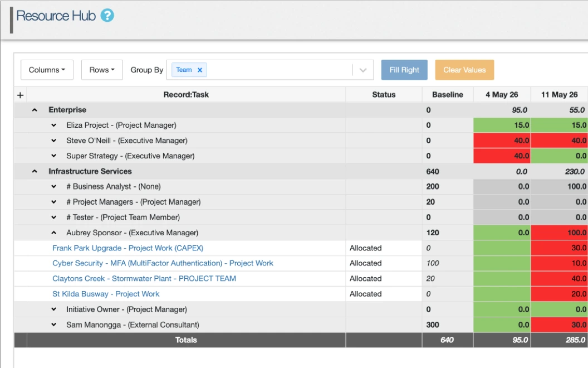Select Super Strategy red 4 May cell 40.0
Image resolution: width=588 pixels, height=368 pixels.
point(502,156)
